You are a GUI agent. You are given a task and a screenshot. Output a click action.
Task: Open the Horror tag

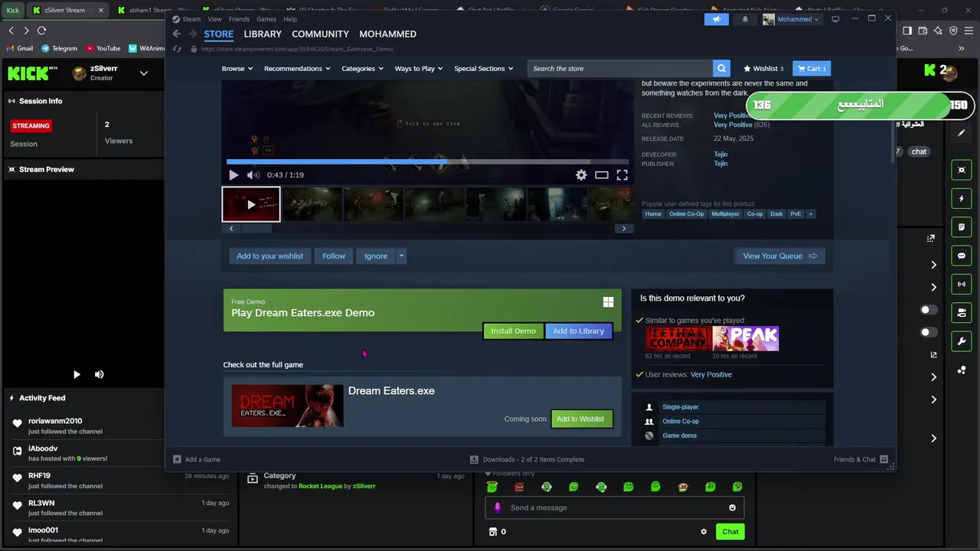point(653,214)
